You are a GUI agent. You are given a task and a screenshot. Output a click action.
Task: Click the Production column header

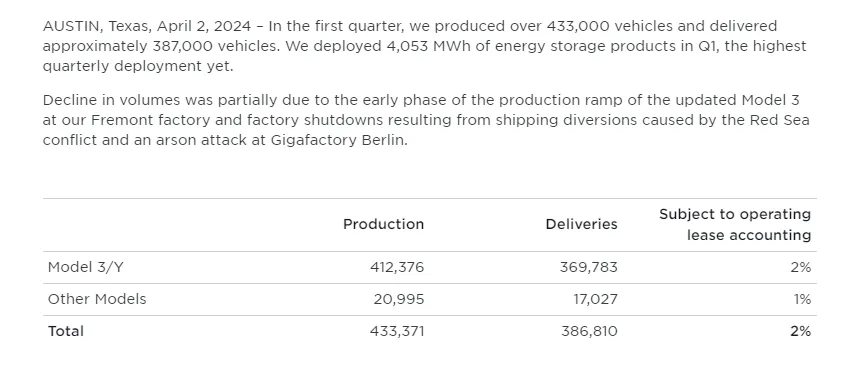383,224
